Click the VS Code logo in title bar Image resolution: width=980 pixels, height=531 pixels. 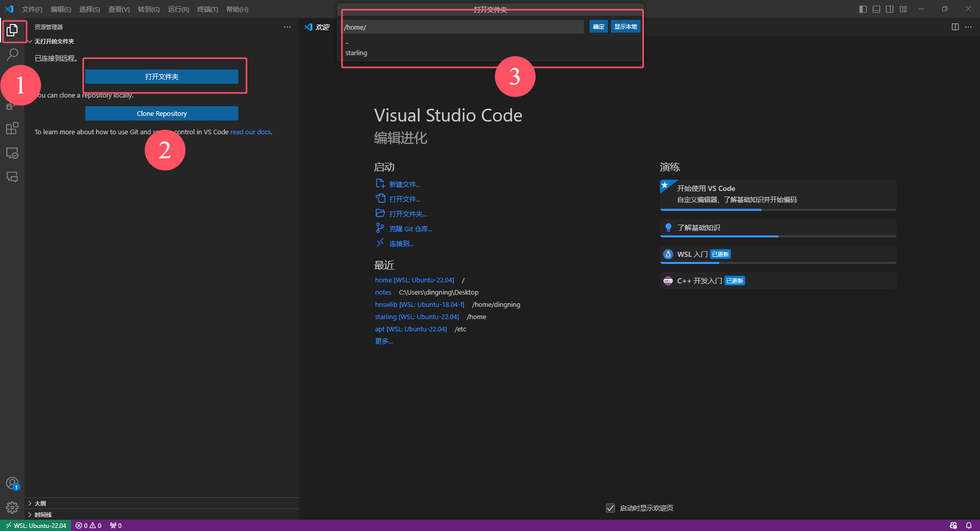(x=9, y=9)
